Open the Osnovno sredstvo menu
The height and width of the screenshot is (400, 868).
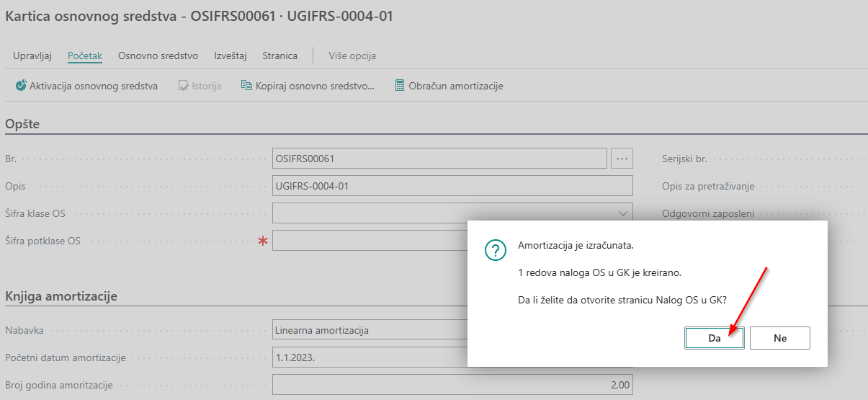click(x=158, y=55)
